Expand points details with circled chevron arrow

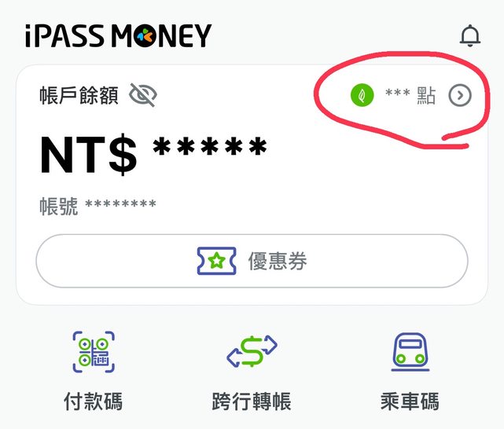pos(460,95)
